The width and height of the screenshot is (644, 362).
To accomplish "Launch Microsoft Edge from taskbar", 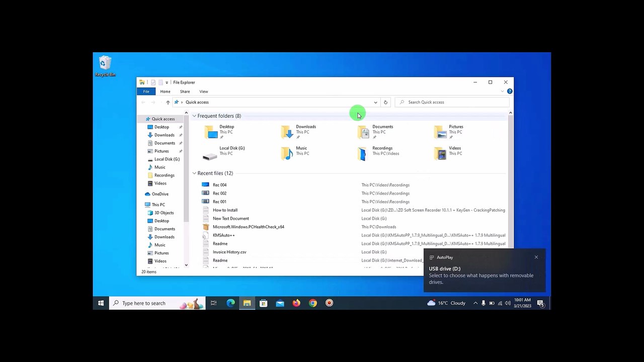I will pyautogui.click(x=230, y=303).
